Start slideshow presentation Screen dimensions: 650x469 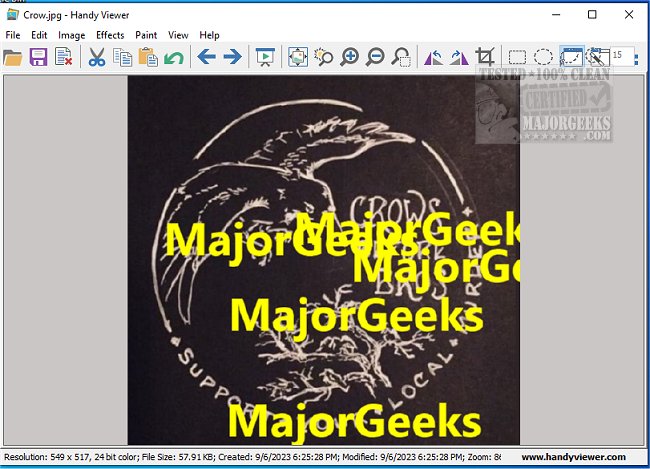[265, 57]
